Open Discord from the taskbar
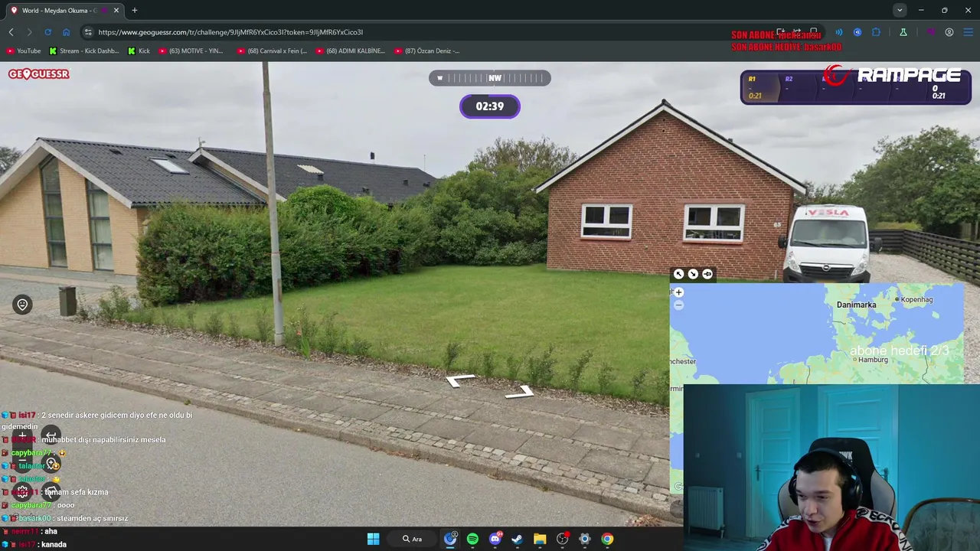980x551 pixels. 495,539
